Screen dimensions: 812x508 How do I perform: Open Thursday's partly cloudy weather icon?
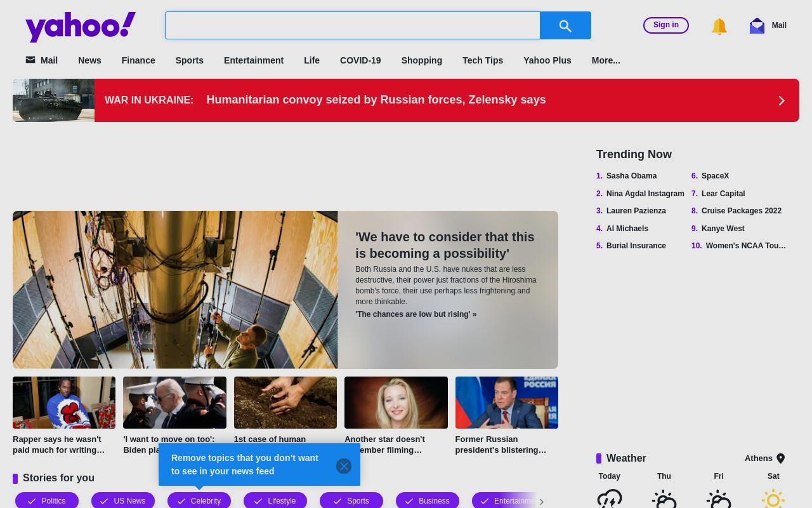click(664, 499)
